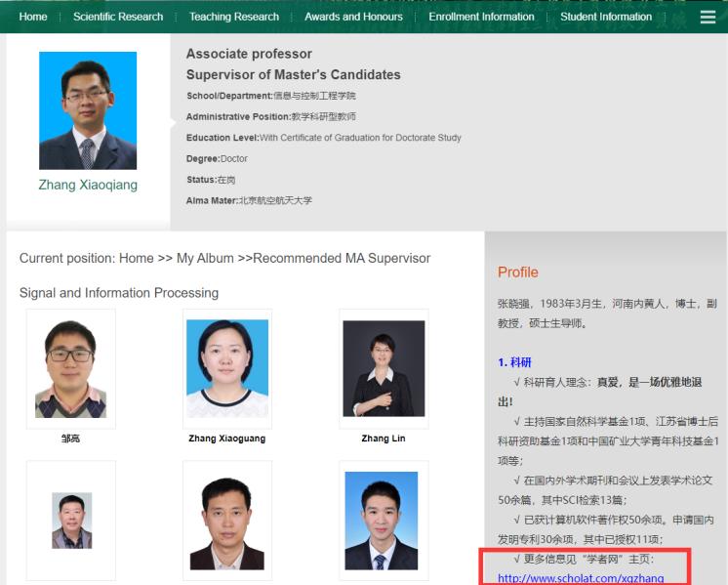Open Student Information menu item
This screenshot has height=585, width=728.
606,17
